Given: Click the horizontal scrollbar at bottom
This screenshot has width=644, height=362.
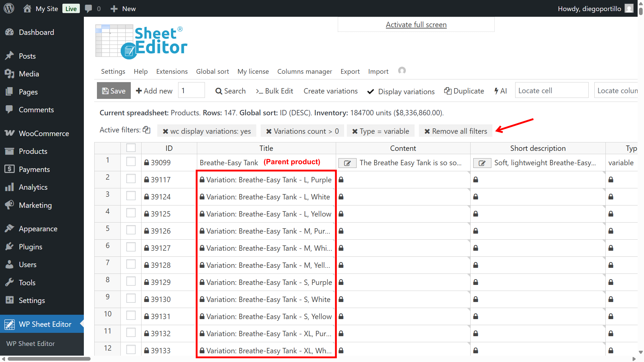Looking at the screenshot, I should pyautogui.click(x=49, y=359).
